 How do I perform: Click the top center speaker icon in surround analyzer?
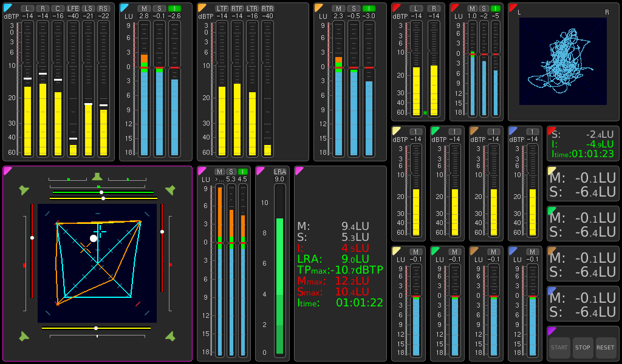click(97, 177)
